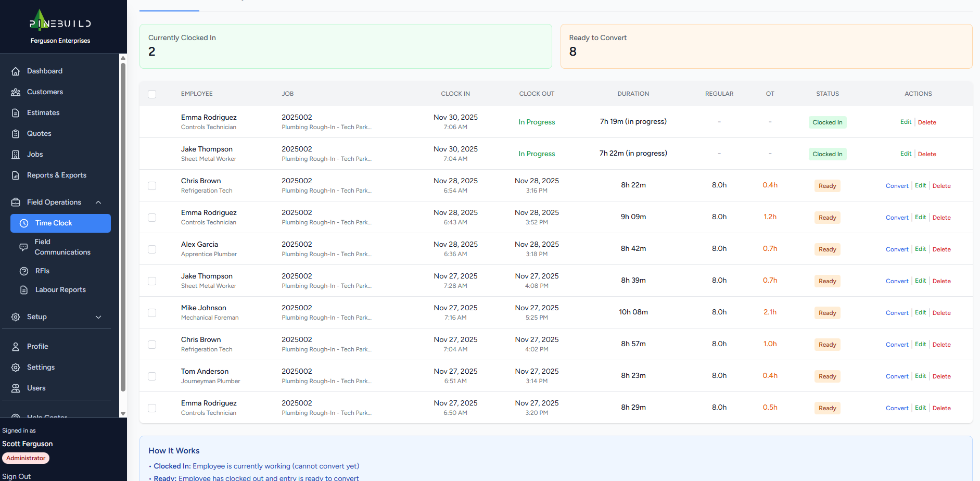Viewport: 980px width, 481px height.
Task: Select the RFIs question mark icon
Action: tap(24, 271)
